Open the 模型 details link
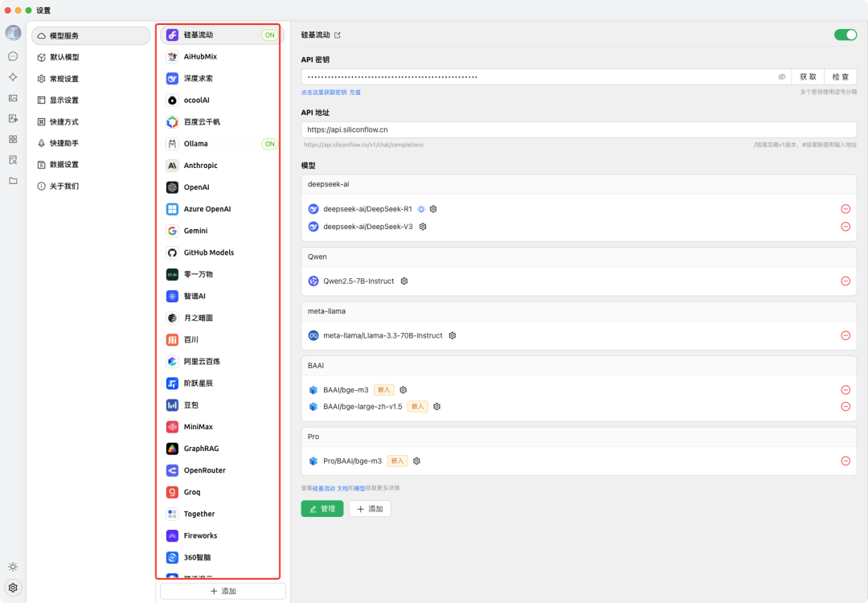The width and height of the screenshot is (868, 603). [x=359, y=488]
